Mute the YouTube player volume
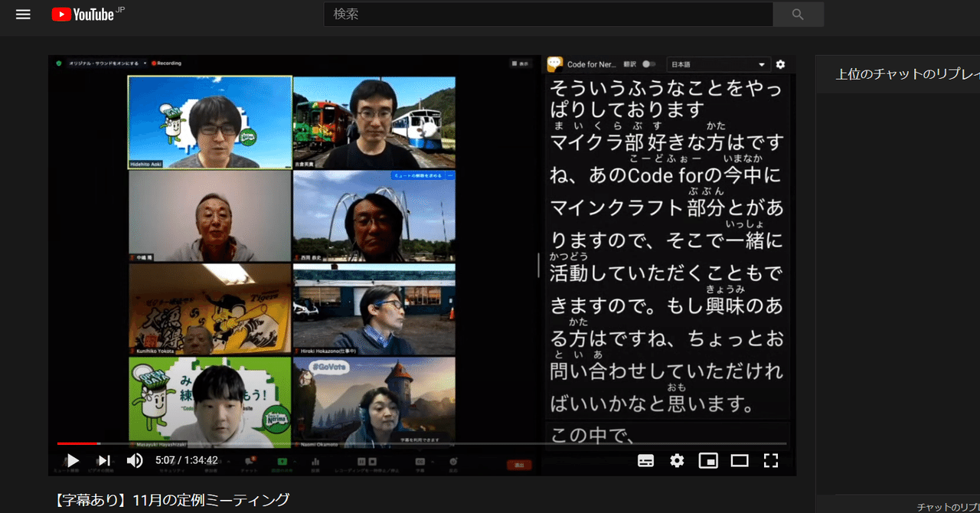Viewport: 980px width, 513px height. click(136, 460)
